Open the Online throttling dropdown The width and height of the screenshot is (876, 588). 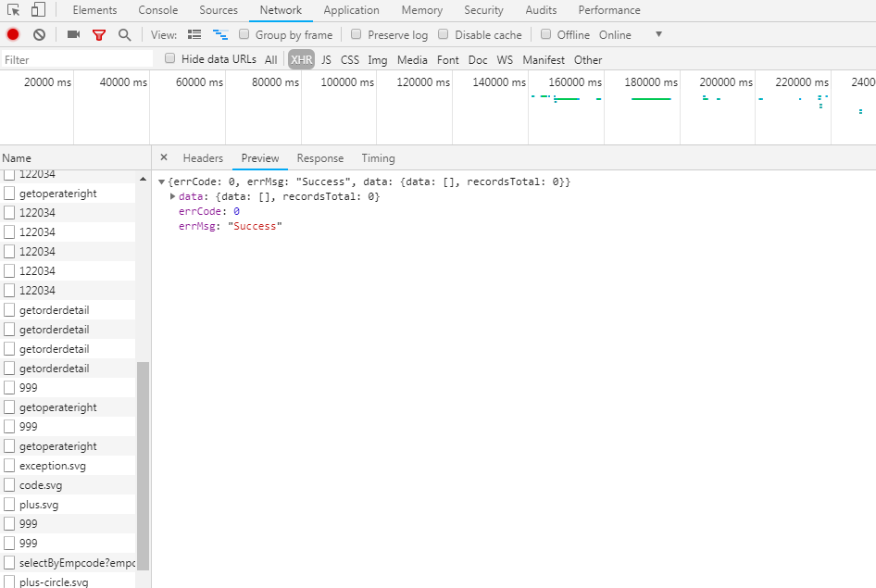(631, 34)
